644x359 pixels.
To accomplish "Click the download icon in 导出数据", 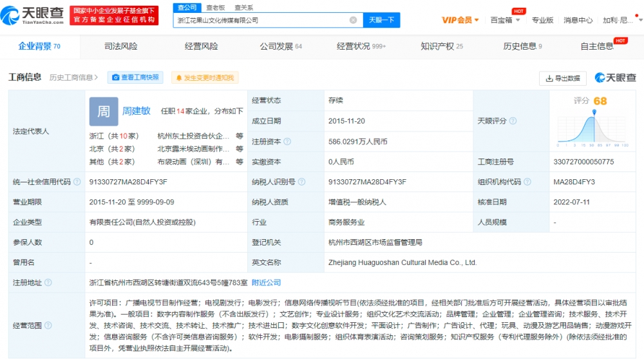I will click(549, 78).
